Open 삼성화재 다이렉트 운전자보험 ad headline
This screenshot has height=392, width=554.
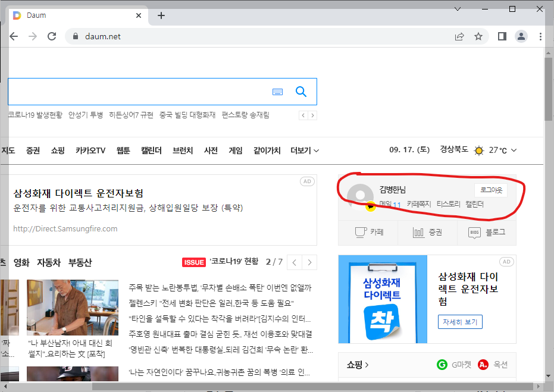coord(79,193)
